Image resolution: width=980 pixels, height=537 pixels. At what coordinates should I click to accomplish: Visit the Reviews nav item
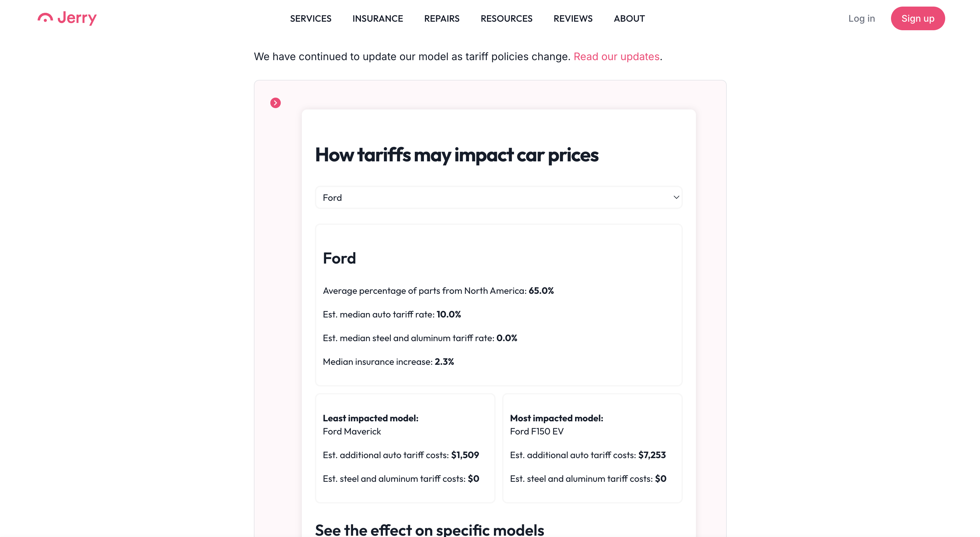coord(573,18)
